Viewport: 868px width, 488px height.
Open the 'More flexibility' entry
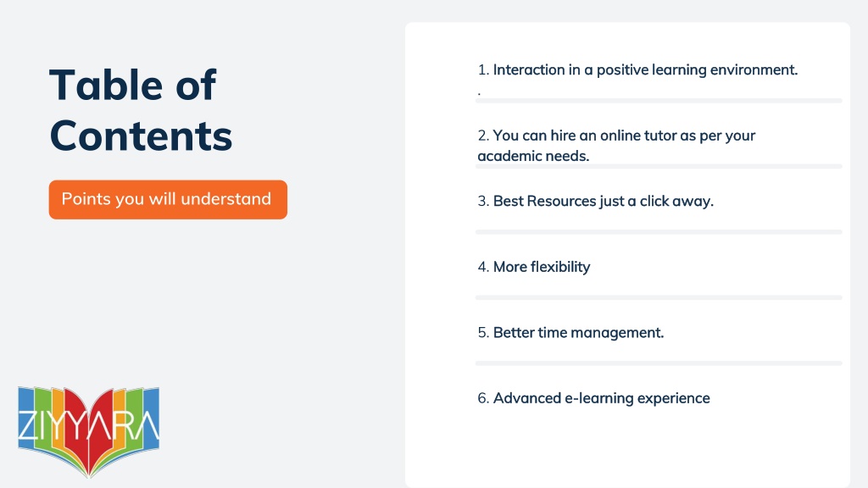(x=534, y=267)
